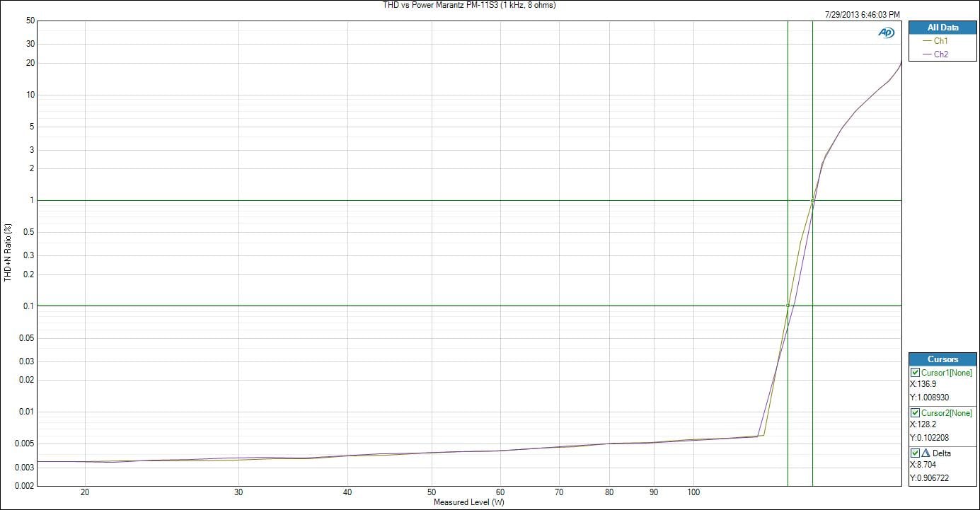Click the Delta Y value 0.906722

(929, 478)
